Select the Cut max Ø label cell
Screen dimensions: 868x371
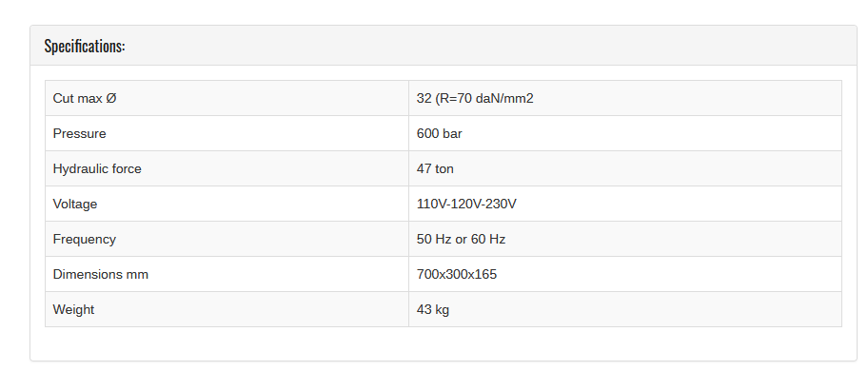(227, 98)
